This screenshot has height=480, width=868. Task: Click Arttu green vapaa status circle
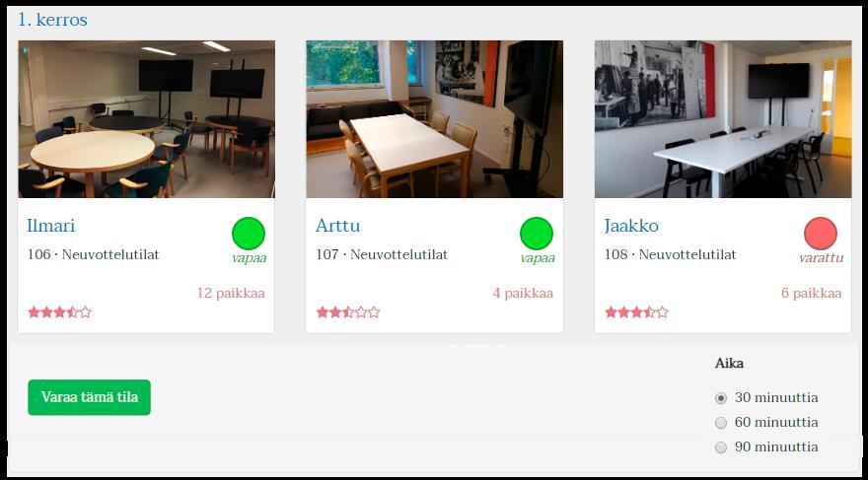pyautogui.click(x=537, y=234)
